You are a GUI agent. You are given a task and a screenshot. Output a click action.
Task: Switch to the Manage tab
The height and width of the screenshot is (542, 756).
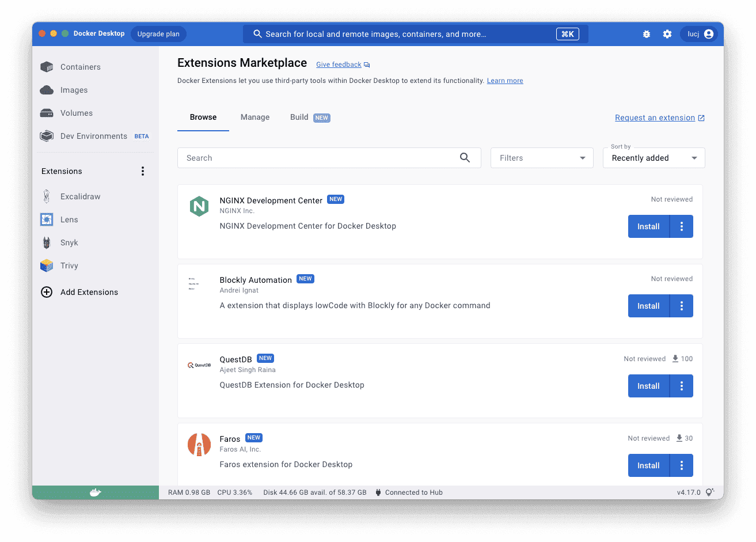click(x=255, y=117)
